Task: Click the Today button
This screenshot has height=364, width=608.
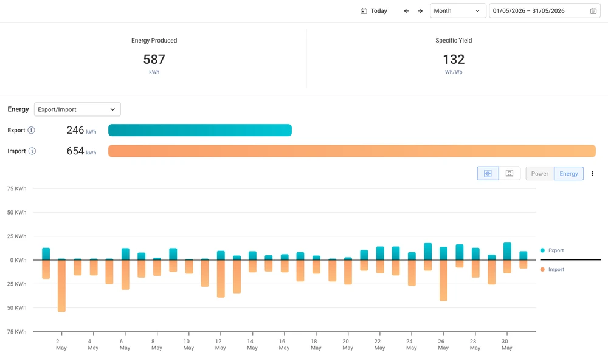Action: [374, 11]
